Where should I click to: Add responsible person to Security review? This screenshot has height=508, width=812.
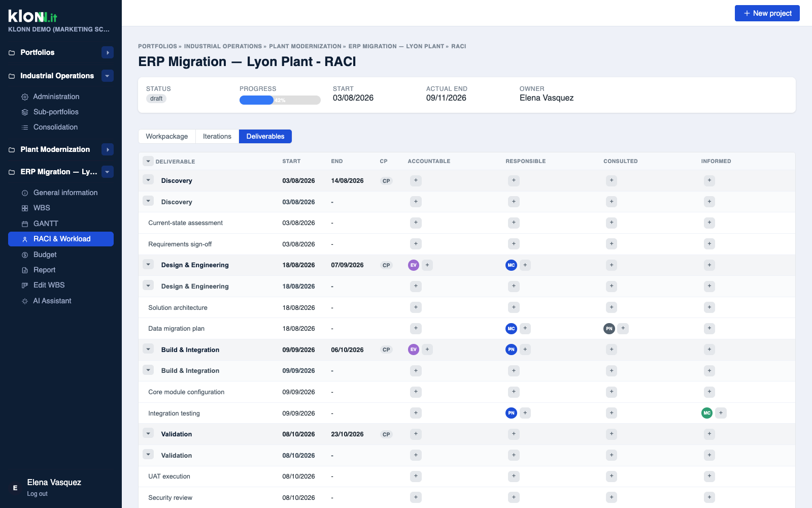(x=514, y=497)
